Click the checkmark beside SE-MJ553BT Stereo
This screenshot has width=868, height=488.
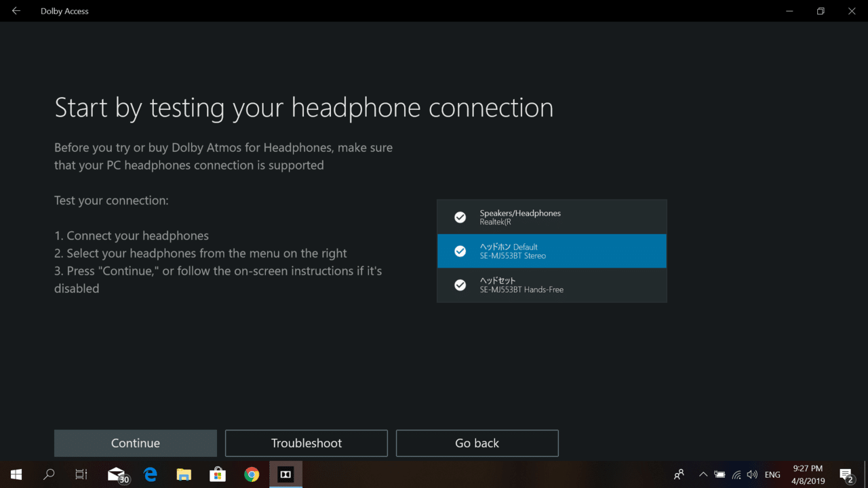point(460,251)
